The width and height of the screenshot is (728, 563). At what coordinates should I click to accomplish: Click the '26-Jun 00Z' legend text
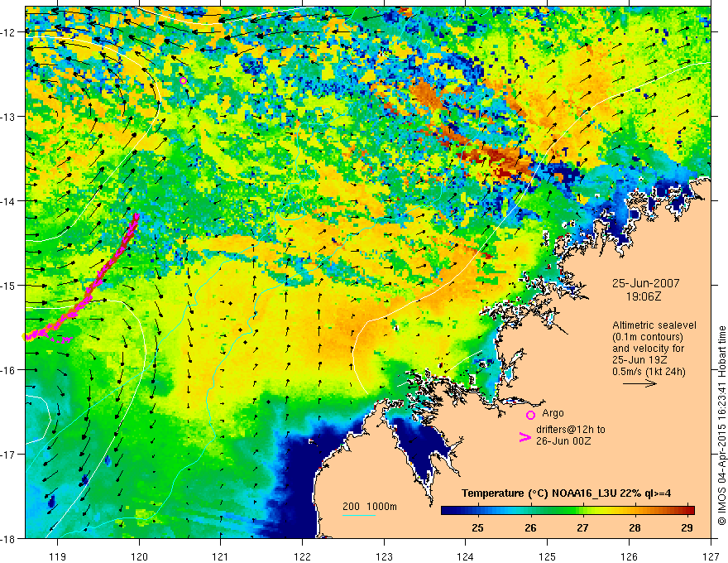coord(563,441)
